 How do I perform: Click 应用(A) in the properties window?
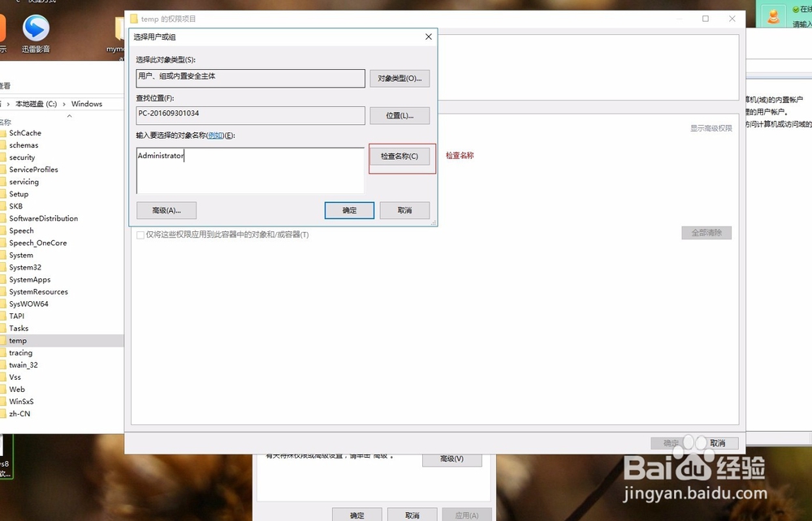tap(467, 515)
